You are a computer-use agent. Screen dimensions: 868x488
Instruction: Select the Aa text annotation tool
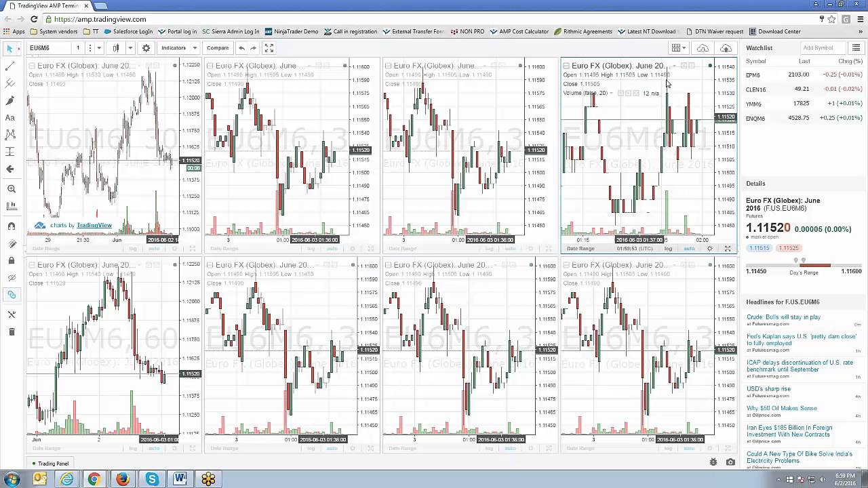point(10,118)
